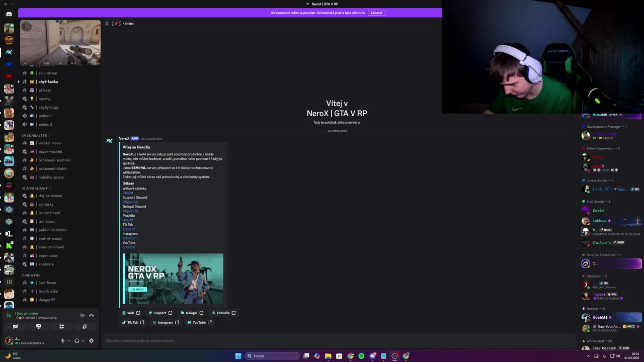Image resolution: width=644 pixels, height=362 pixels.
Task: Open DeeEn member profile
Action: (x=611, y=210)
